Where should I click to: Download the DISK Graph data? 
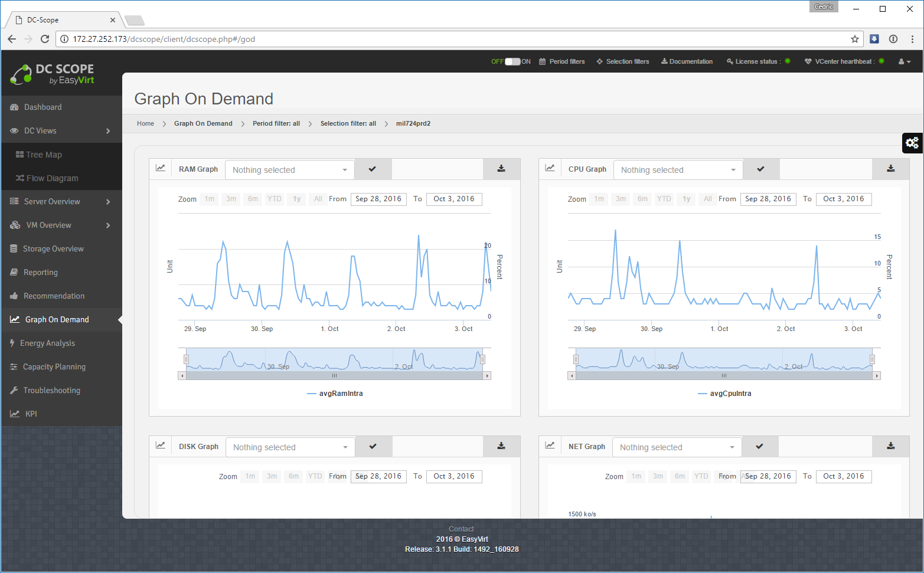click(501, 446)
